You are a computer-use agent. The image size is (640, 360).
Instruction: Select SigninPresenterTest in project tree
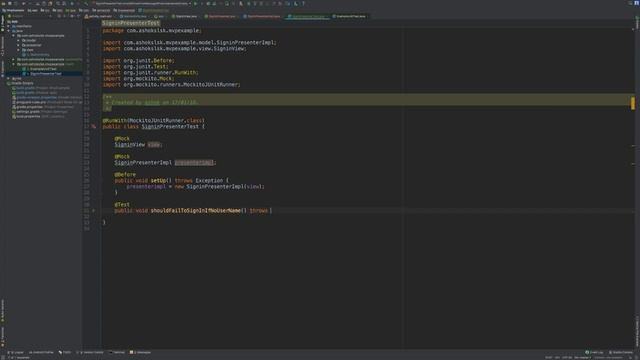(42, 74)
